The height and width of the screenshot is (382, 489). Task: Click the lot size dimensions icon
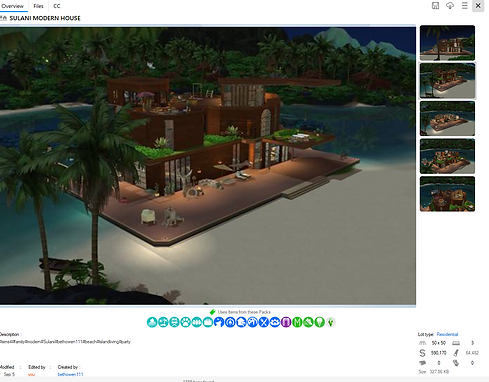pyautogui.click(x=422, y=343)
